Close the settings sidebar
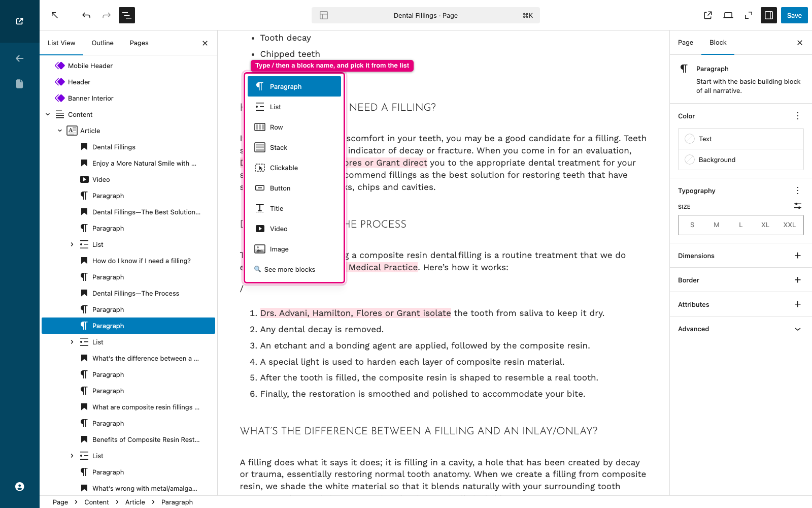 pyautogui.click(x=800, y=43)
